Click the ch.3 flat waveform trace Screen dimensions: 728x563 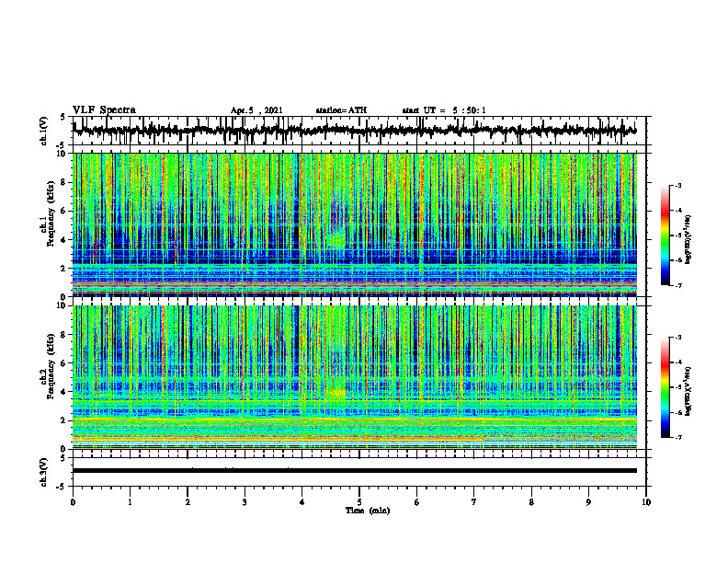click(355, 471)
